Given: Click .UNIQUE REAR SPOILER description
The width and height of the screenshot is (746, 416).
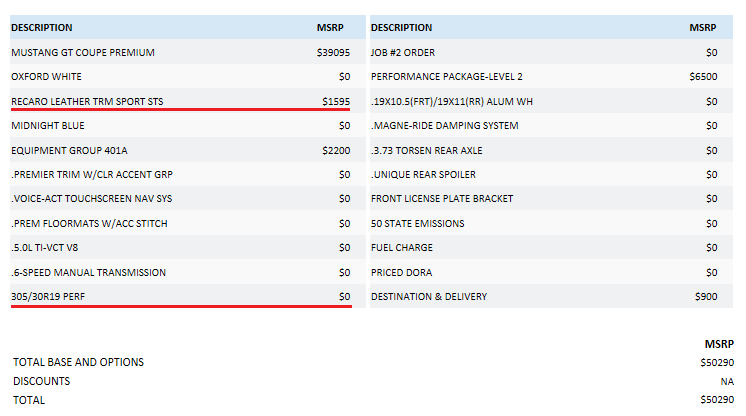Looking at the screenshot, I should (423, 175).
